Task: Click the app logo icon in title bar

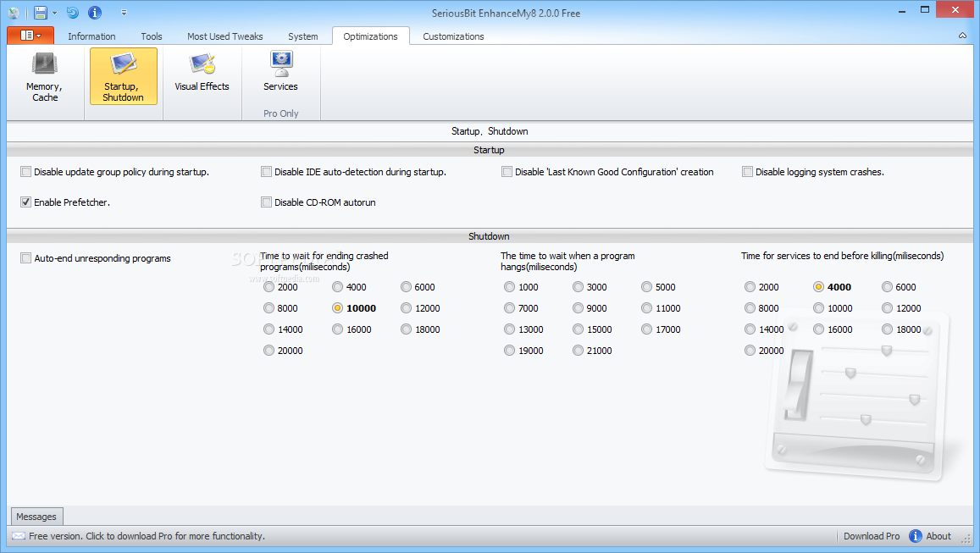Action: click(13, 13)
